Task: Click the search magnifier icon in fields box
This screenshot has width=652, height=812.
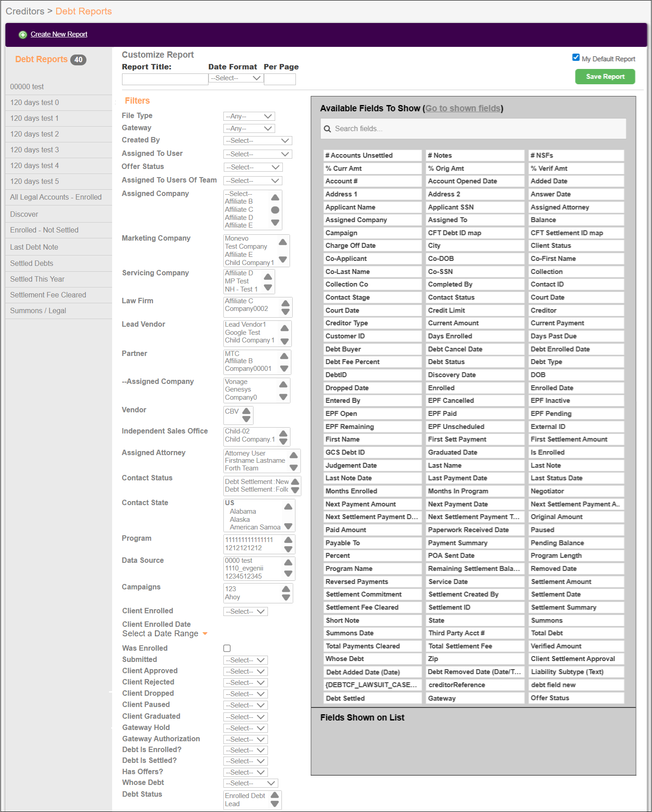Action: [x=327, y=129]
